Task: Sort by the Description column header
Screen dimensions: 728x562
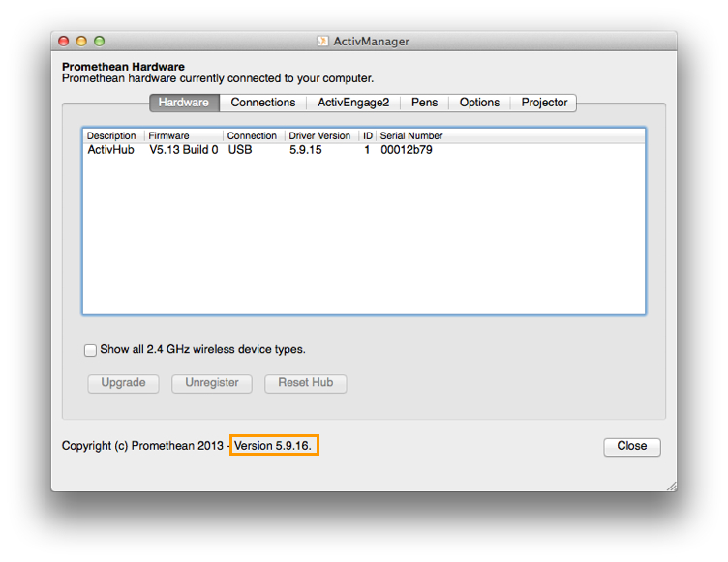Action: [112, 136]
